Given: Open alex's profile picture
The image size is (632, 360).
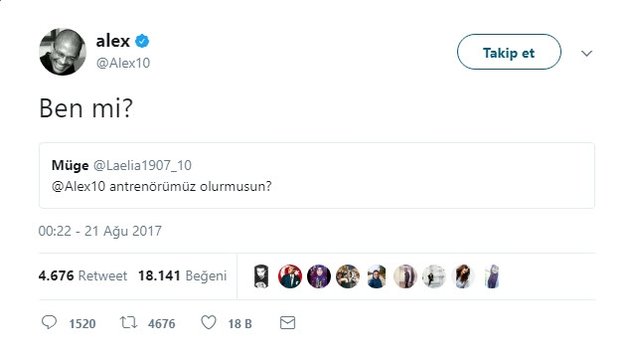Looking at the screenshot, I should [x=62, y=52].
